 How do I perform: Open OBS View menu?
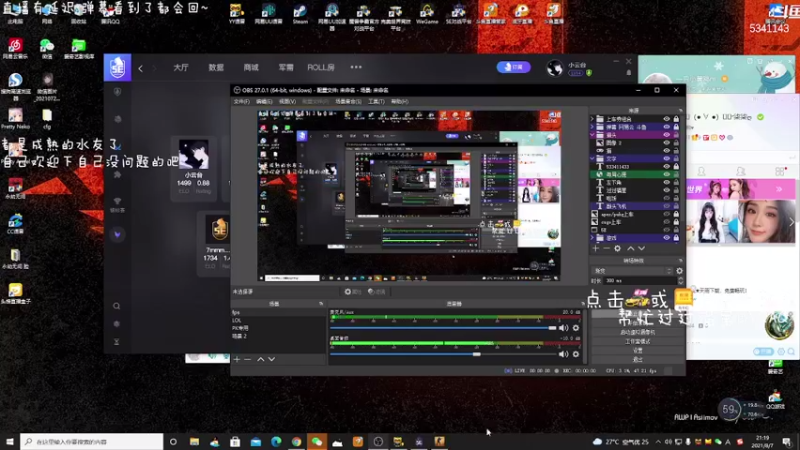point(287,102)
